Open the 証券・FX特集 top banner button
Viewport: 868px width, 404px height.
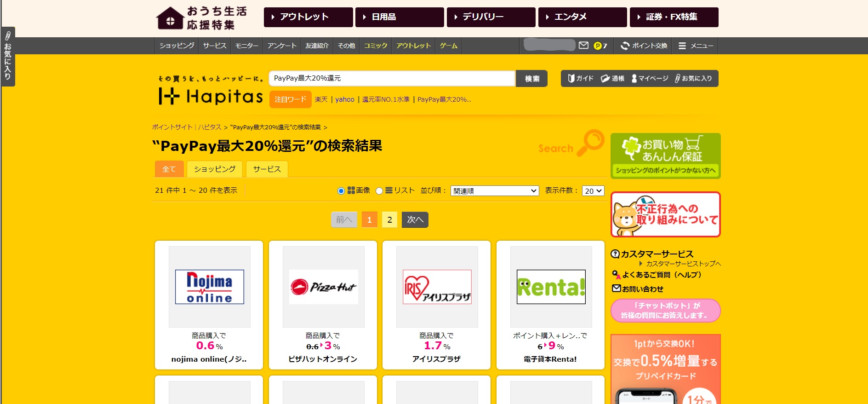coord(674,17)
